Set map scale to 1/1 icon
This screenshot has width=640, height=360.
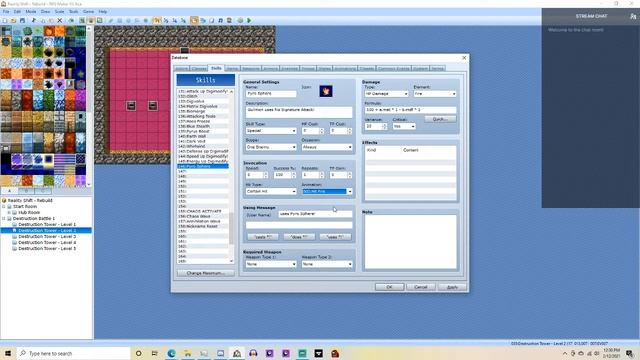coord(157,20)
